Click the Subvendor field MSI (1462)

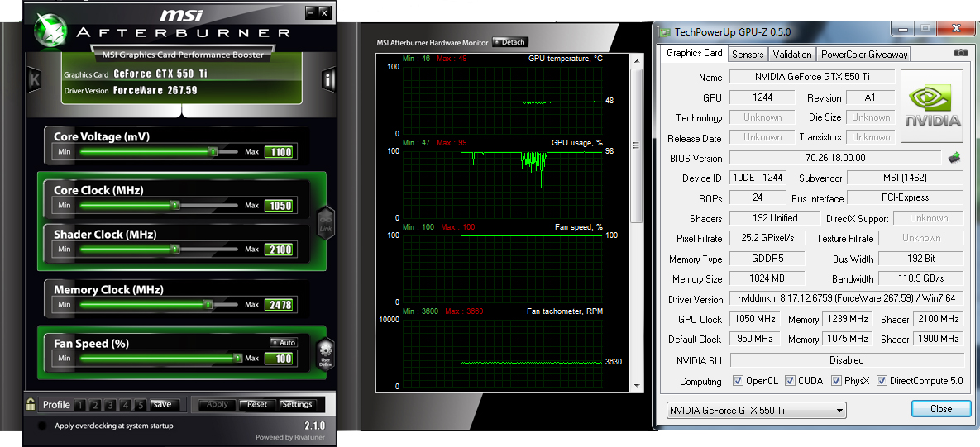905,178
